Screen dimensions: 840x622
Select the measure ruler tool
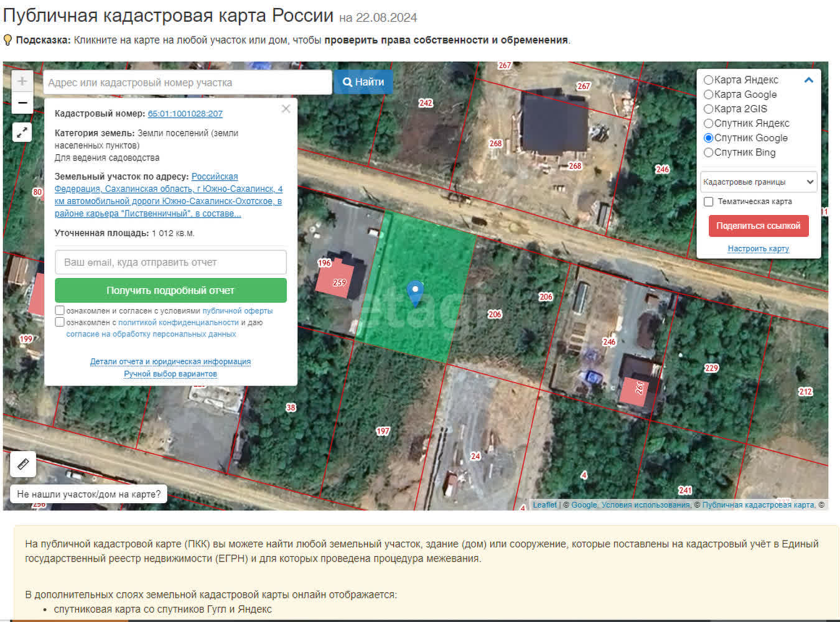[23, 463]
